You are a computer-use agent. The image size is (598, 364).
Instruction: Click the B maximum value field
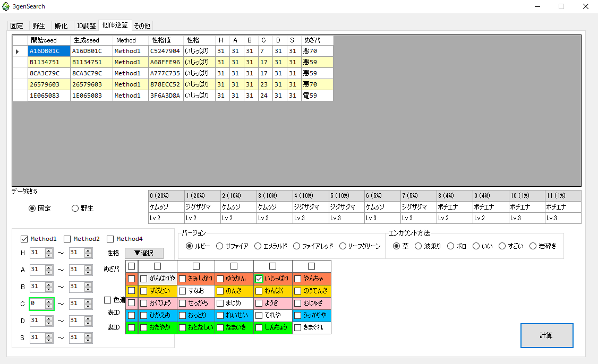pyautogui.click(x=76, y=287)
